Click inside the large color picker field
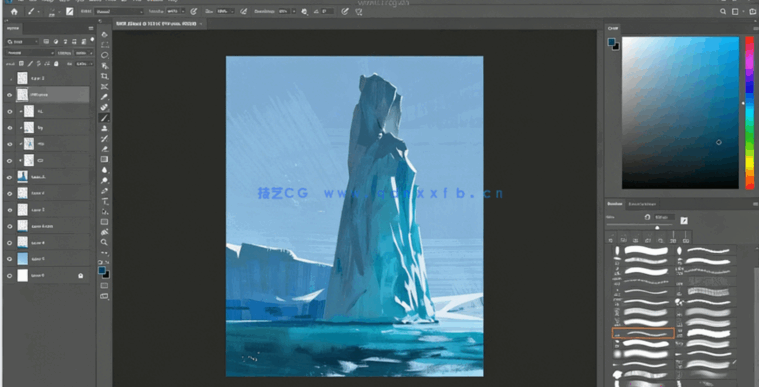 (680, 112)
